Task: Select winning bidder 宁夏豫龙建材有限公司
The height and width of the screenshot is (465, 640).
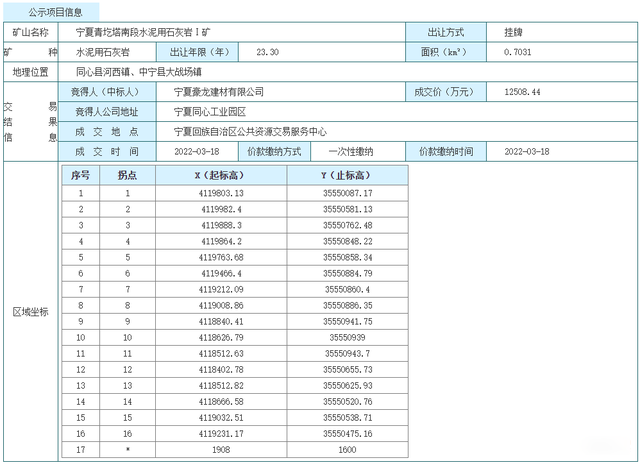Action: click(226, 91)
